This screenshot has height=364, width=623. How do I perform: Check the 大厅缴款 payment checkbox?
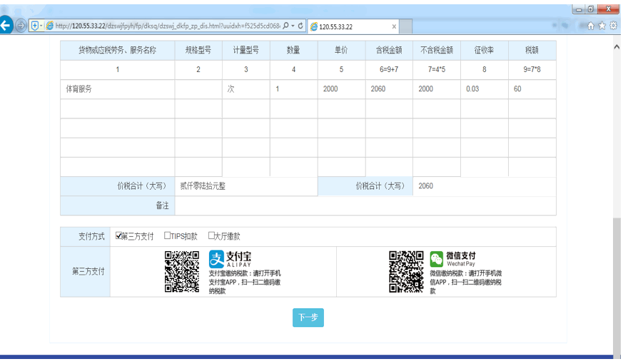pos(211,236)
